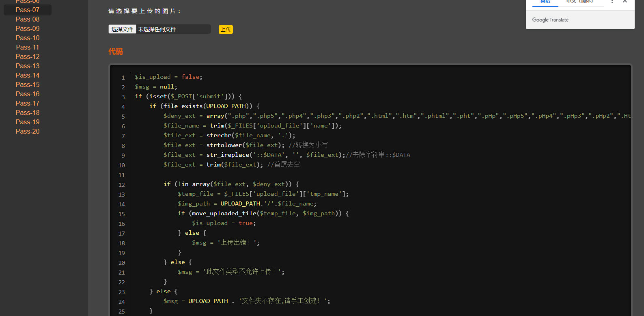Select Pass-14 in the sidebar
Image resolution: width=644 pixels, height=316 pixels.
click(x=28, y=75)
